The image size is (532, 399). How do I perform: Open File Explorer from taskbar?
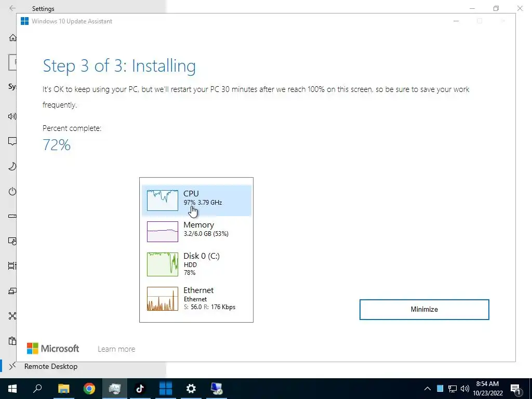click(63, 389)
